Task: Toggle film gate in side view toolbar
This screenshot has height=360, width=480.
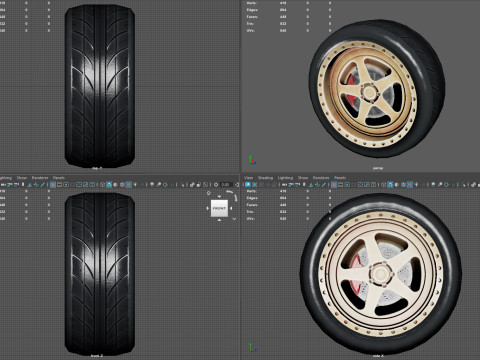Action: [x=340, y=184]
